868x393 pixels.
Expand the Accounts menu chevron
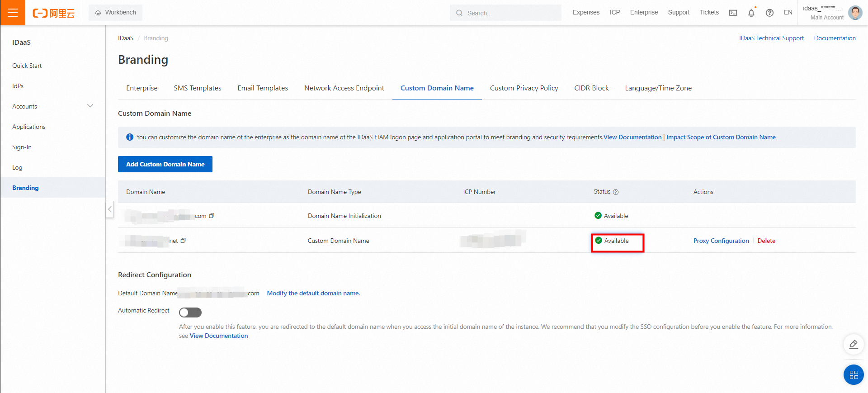click(90, 106)
